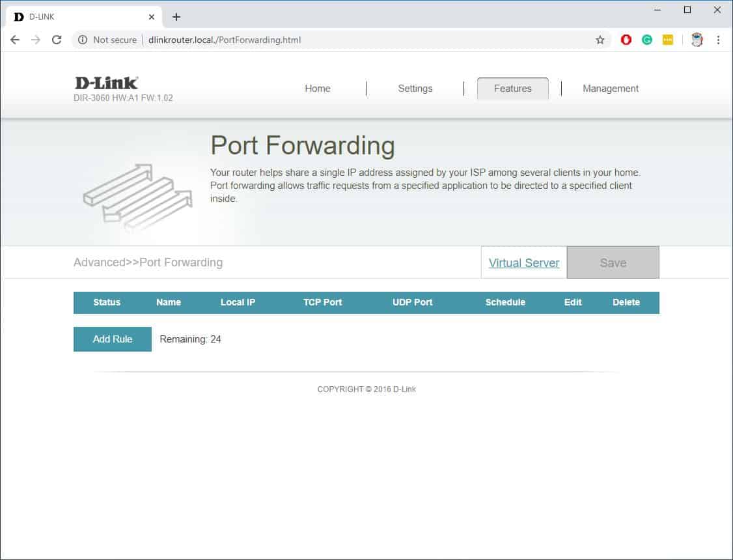Click the Save button
The height and width of the screenshot is (560, 733).
[613, 263]
